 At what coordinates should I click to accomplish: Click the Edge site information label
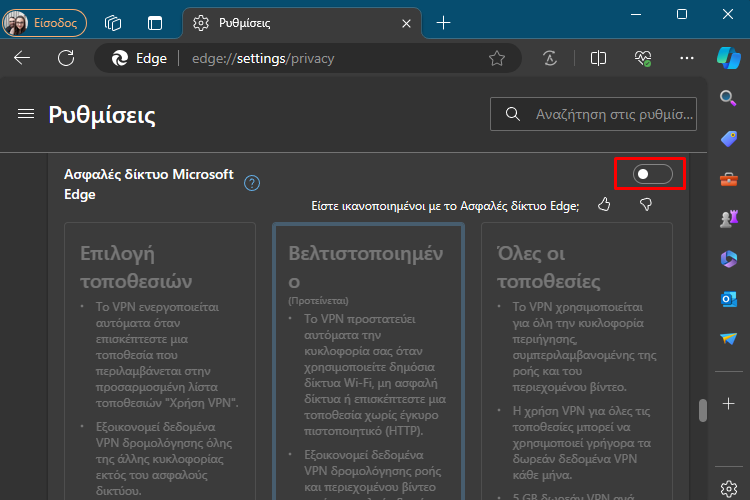tap(139, 58)
